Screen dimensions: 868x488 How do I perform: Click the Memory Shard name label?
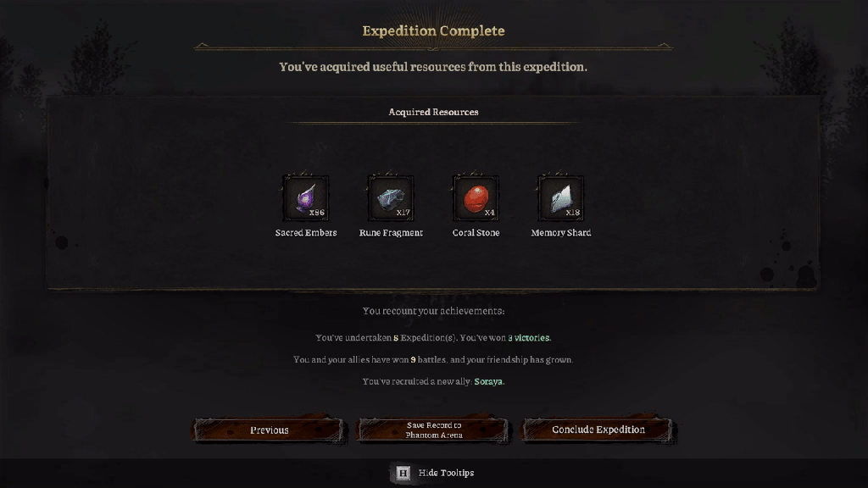(561, 233)
